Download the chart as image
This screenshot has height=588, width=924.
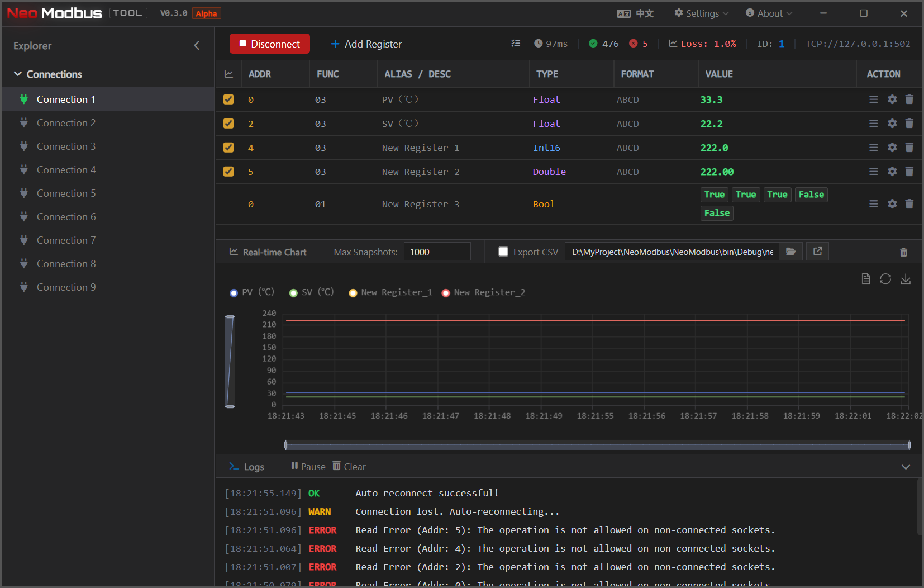(906, 279)
